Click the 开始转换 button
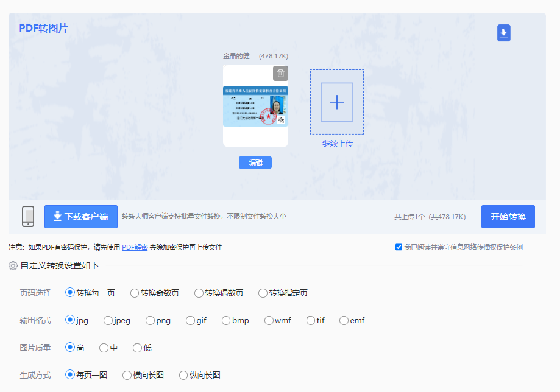560x392 pixels. pyautogui.click(x=508, y=216)
